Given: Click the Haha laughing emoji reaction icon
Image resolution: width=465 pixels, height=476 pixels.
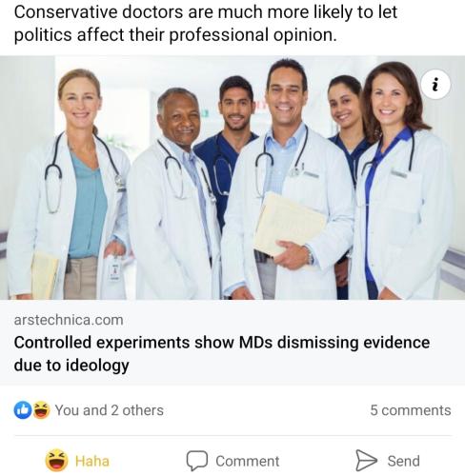Looking at the screenshot, I should [x=56, y=461].
